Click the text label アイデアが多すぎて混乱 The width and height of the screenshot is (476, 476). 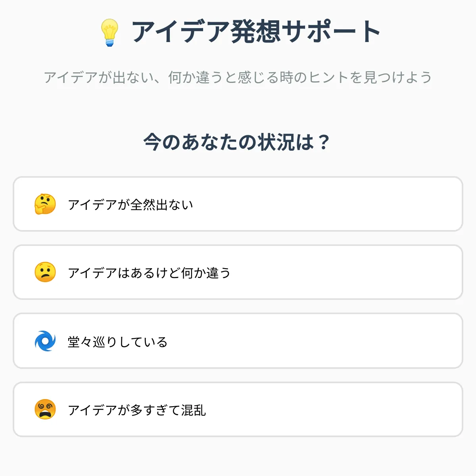(137, 410)
